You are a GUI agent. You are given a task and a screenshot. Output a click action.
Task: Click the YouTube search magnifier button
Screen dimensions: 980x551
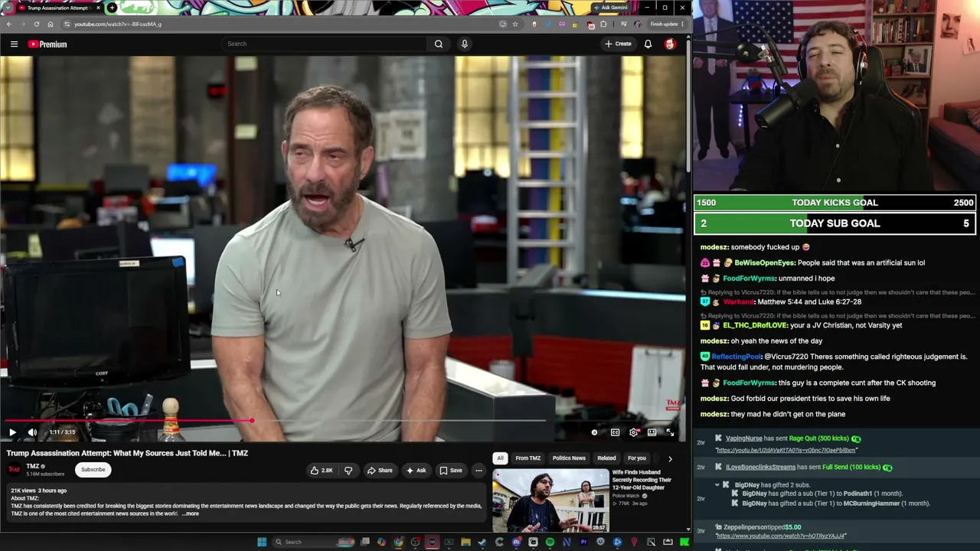tap(439, 44)
